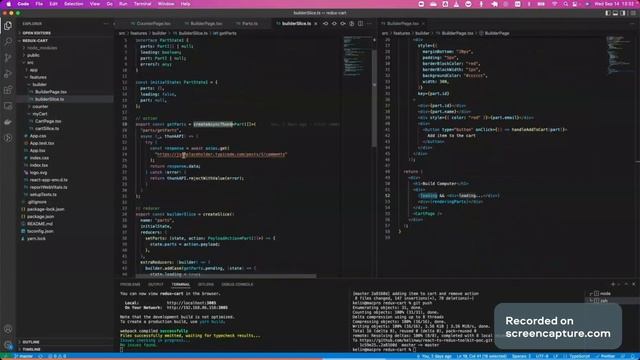Collapse the myCart folder
This screenshot has width=640, height=360.
(65, 114)
